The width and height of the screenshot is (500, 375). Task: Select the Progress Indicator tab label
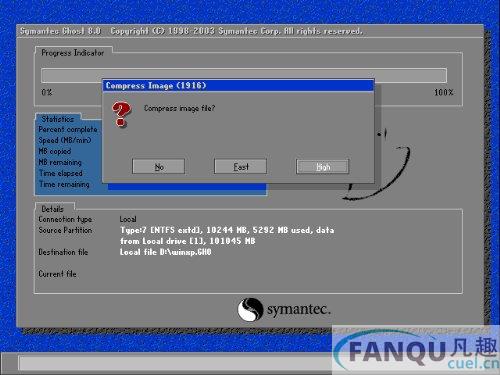click(x=73, y=53)
